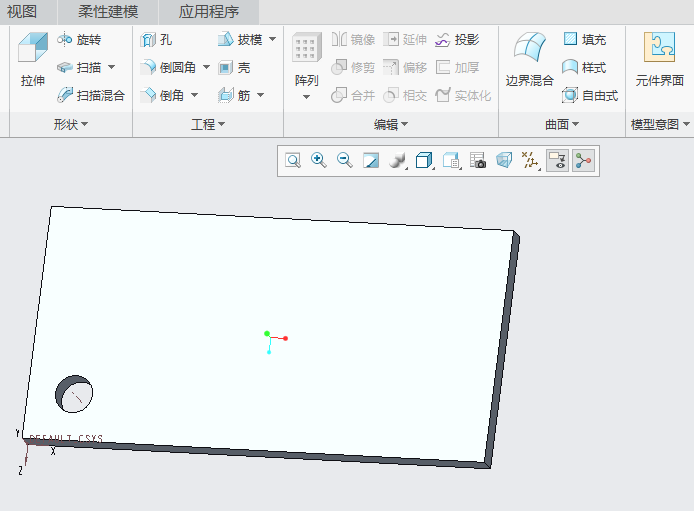The image size is (694, 511).
Task: Click the 元件界面 component interface icon
Action: [x=659, y=61]
